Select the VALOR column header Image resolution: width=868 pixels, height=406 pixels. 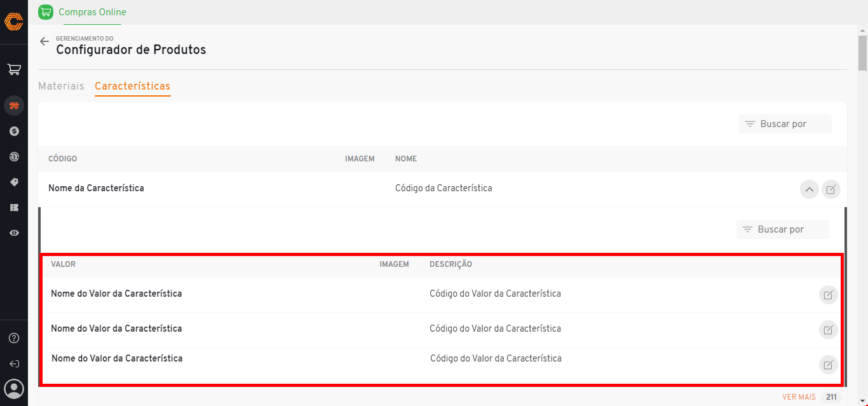(63, 264)
